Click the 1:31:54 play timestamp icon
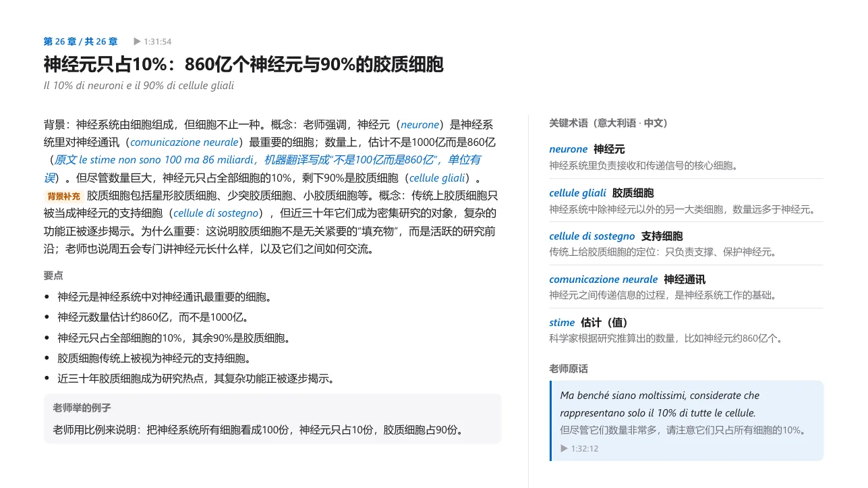 click(x=138, y=42)
